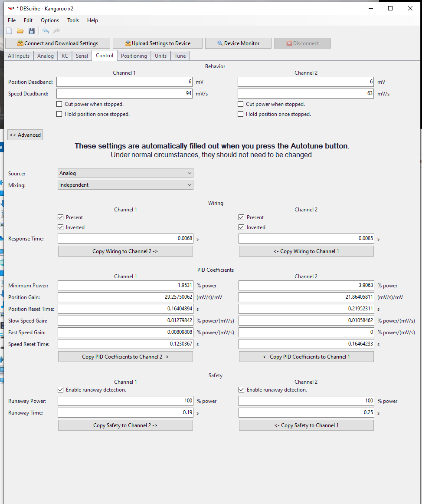Open the Edit menu

(x=28, y=20)
